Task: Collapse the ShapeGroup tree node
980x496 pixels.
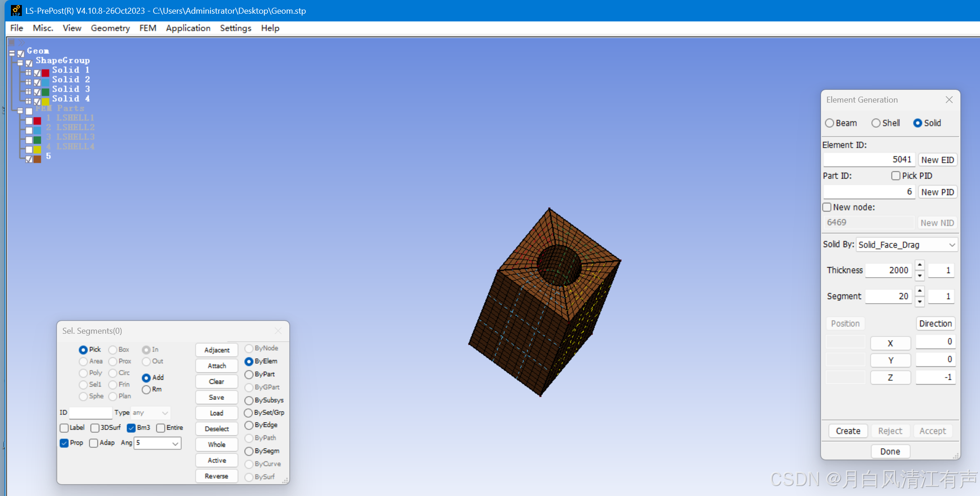Action: pyautogui.click(x=20, y=63)
